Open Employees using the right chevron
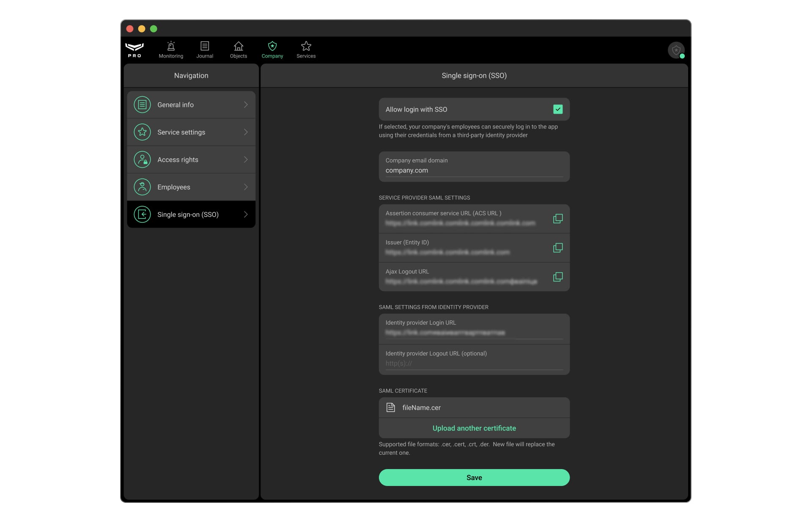Screen dimensions: 812x524 click(x=246, y=187)
